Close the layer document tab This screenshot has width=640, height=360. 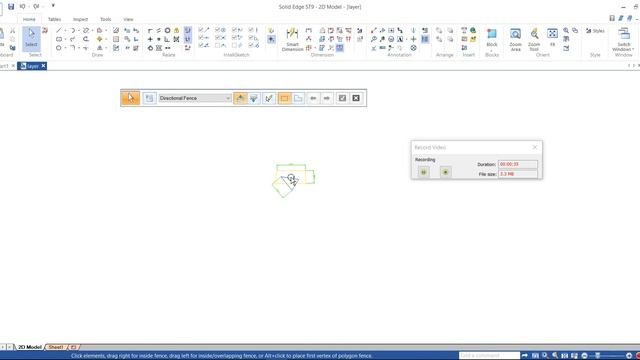coord(43,66)
